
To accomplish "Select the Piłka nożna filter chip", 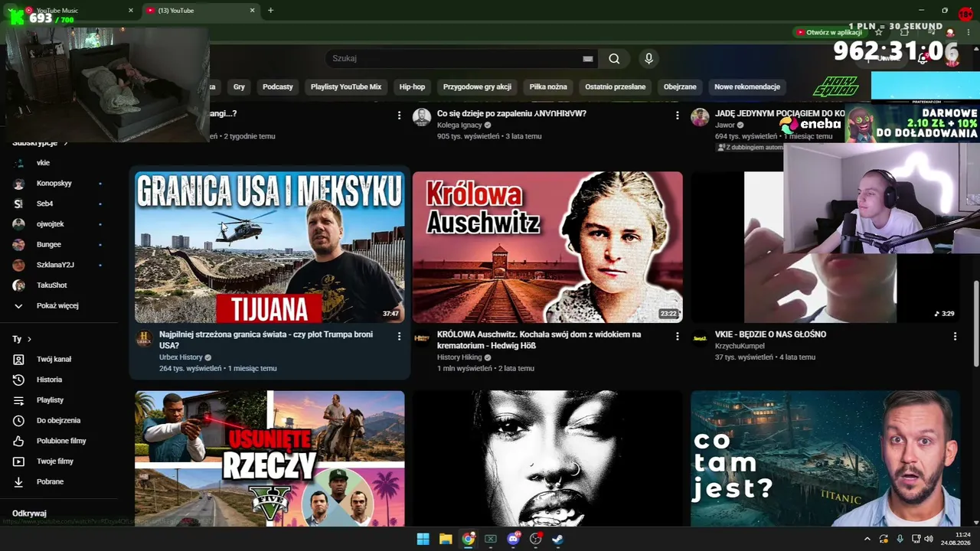I will 548,86.
